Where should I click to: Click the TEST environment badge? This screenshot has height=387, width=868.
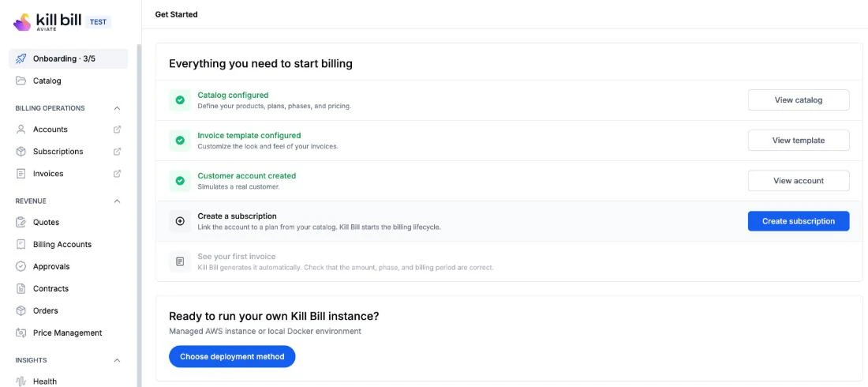point(98,22)
